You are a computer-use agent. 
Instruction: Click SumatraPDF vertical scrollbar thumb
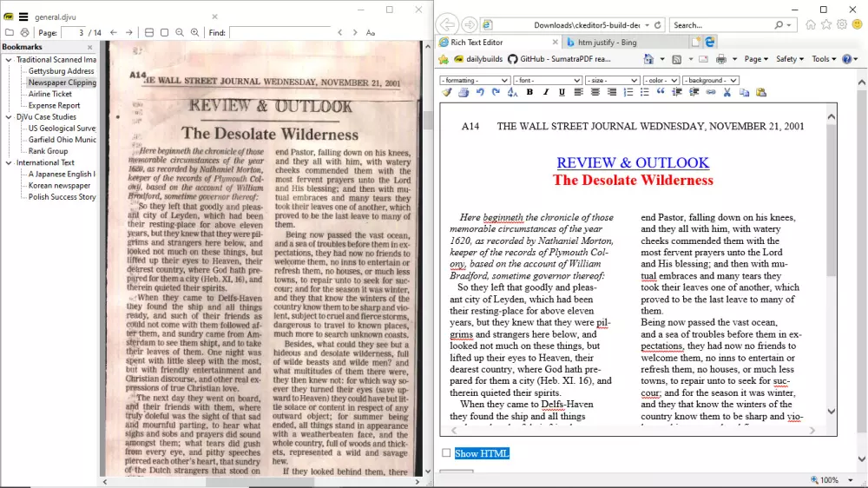(x=427, y=120)
